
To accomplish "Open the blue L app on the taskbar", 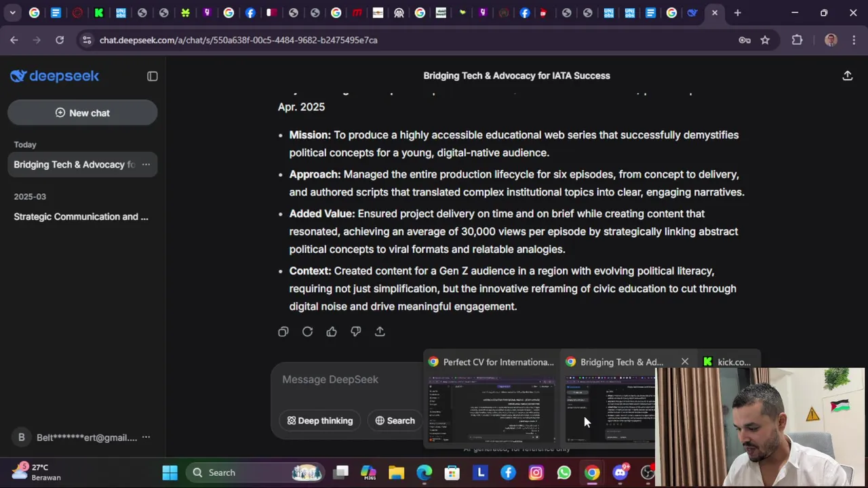I will coord(480,472).
